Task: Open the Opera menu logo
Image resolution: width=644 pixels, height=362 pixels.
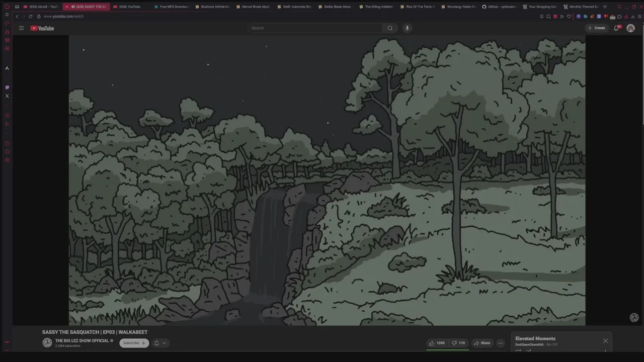Action: [x=7, y=7]
